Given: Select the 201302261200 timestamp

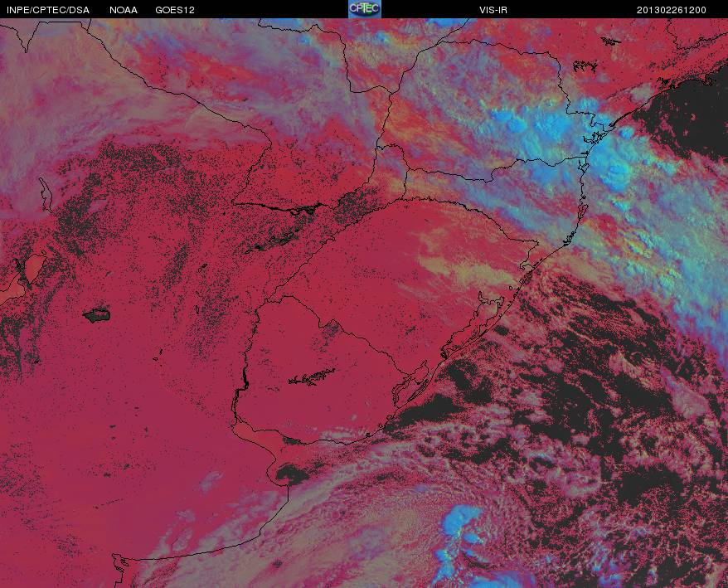Looking at the screenshot, I should point(672,10).
